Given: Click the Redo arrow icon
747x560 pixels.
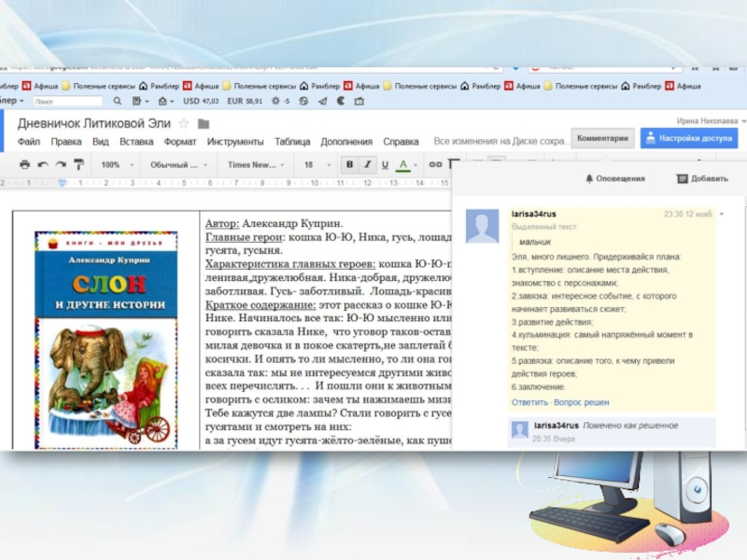Looking at the screenshot, I should (61, 164).
